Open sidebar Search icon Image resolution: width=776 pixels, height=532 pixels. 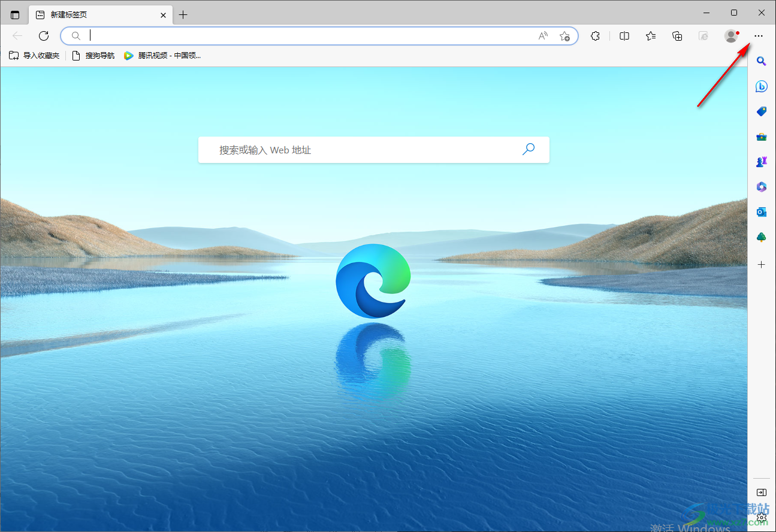762,61
